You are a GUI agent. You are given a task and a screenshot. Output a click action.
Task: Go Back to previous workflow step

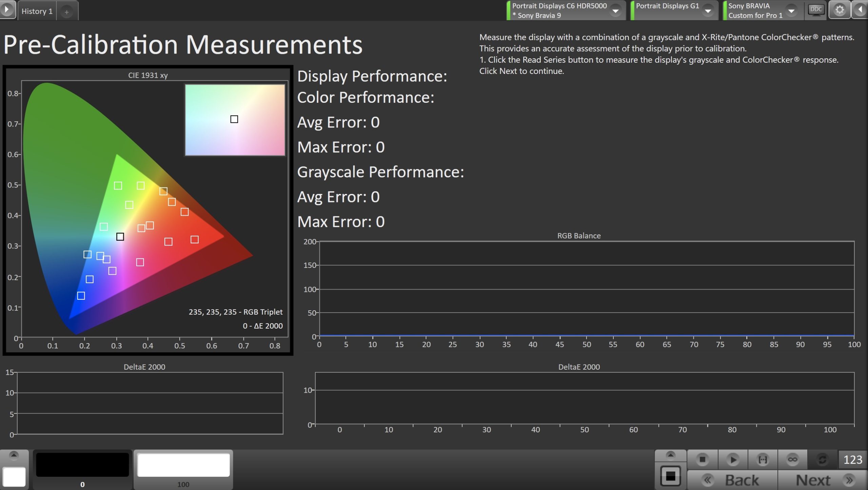(x=732, y=480)
